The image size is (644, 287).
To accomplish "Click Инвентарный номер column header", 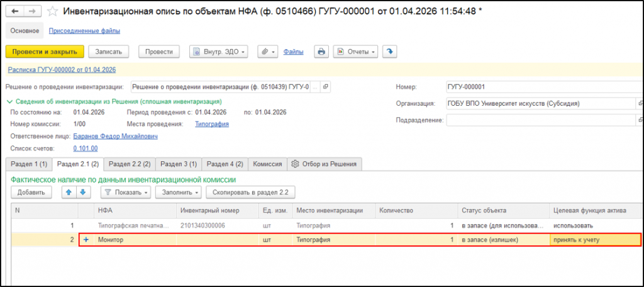I will click(x=218, y=210).
